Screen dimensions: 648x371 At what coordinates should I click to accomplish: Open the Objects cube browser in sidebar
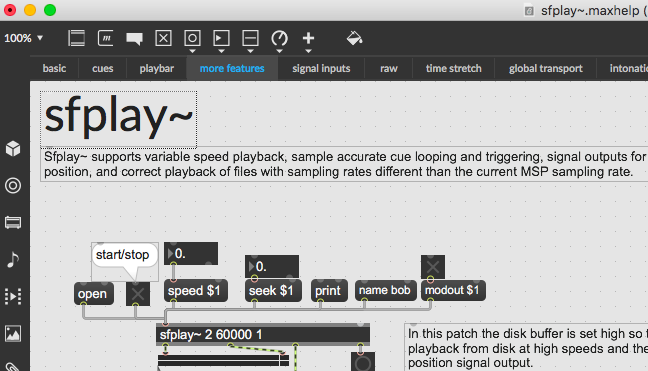(13, 149)
